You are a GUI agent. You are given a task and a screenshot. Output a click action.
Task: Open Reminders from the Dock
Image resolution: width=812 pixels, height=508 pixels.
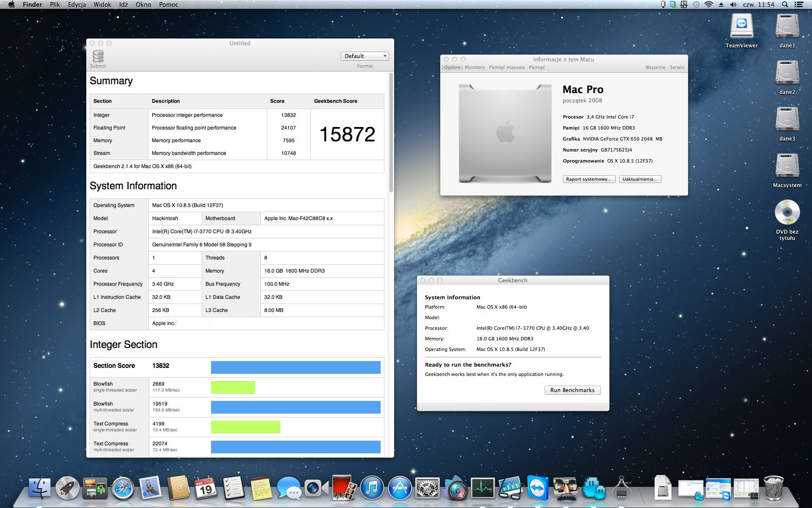[234, 488]
